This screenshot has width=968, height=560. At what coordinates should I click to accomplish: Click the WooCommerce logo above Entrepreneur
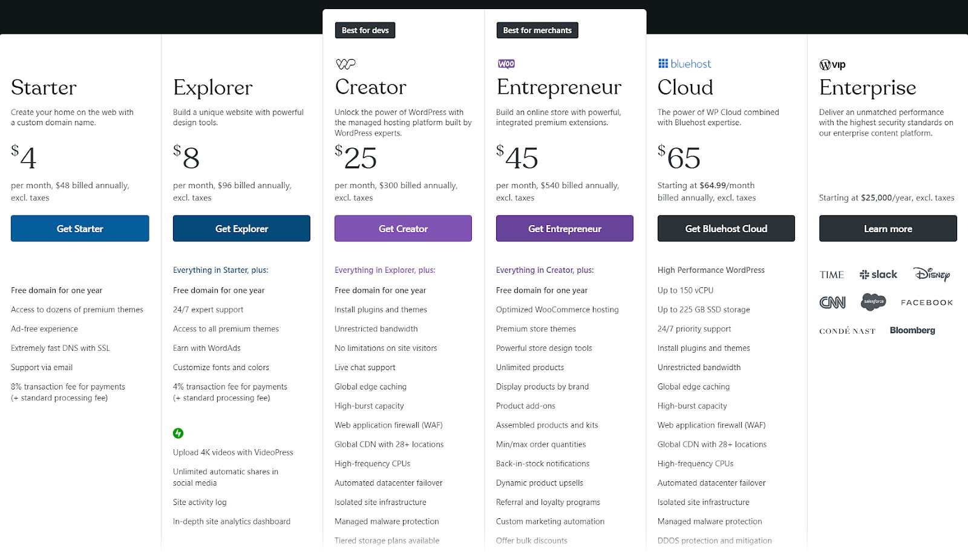(x=506, y=63)
